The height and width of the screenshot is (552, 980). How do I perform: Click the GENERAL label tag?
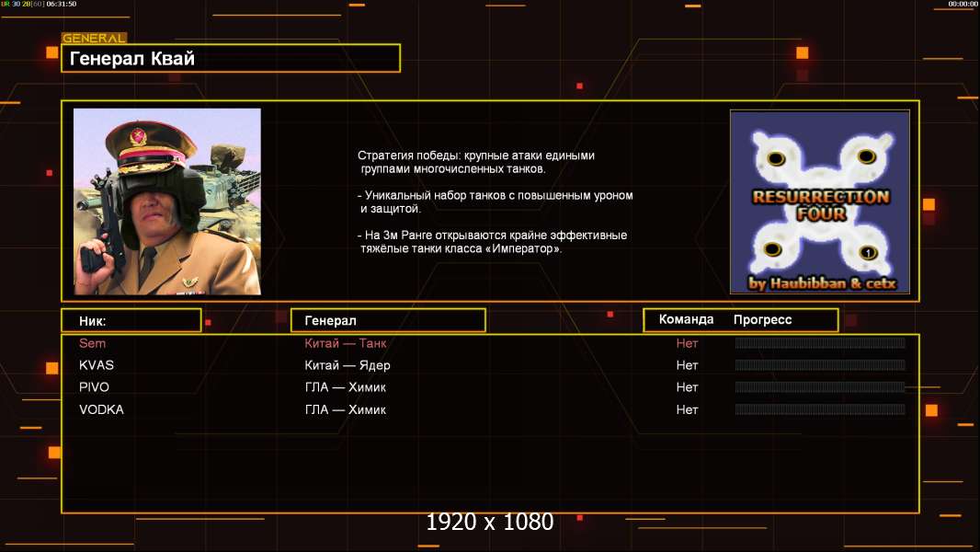94,38
